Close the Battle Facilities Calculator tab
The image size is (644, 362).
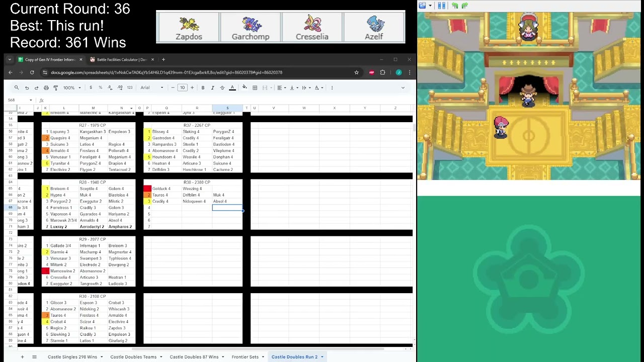pos(152,59)
